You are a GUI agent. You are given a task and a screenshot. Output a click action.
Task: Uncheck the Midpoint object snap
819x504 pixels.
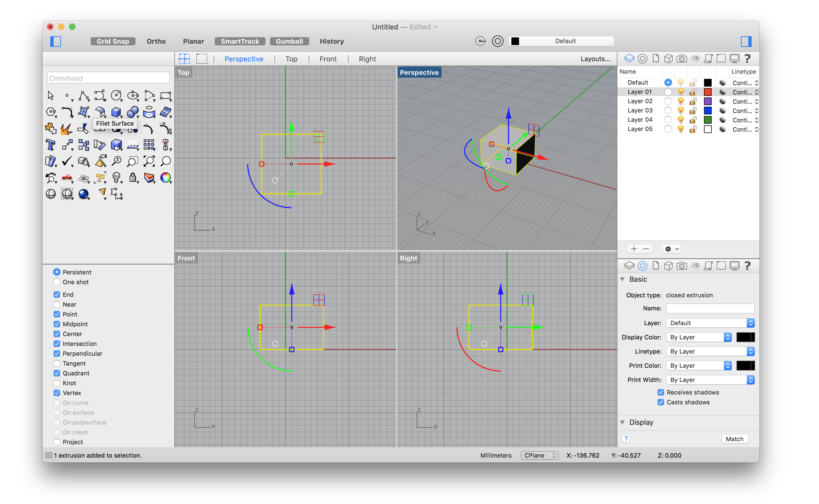(x=57, y=324)
